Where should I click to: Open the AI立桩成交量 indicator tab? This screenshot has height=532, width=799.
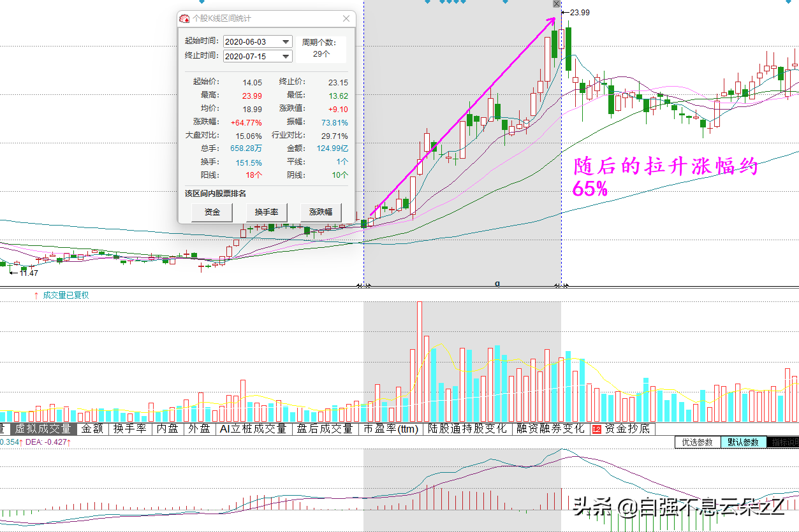253,429
